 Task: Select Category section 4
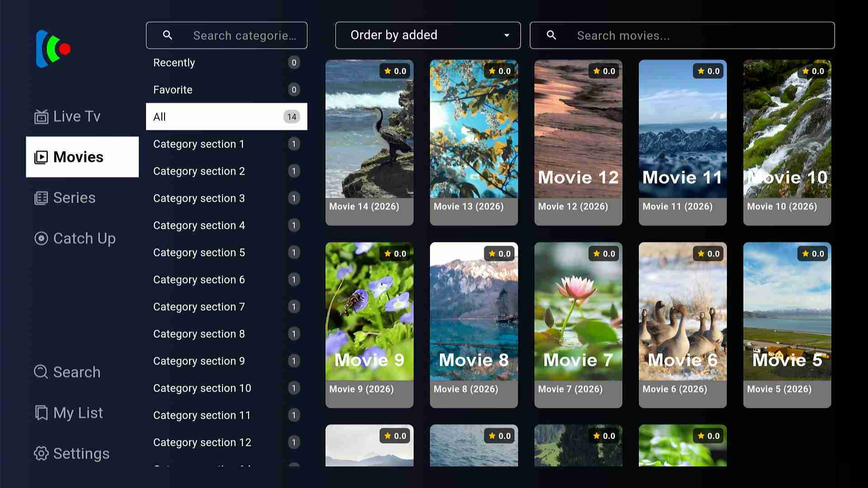coord(226,225)
